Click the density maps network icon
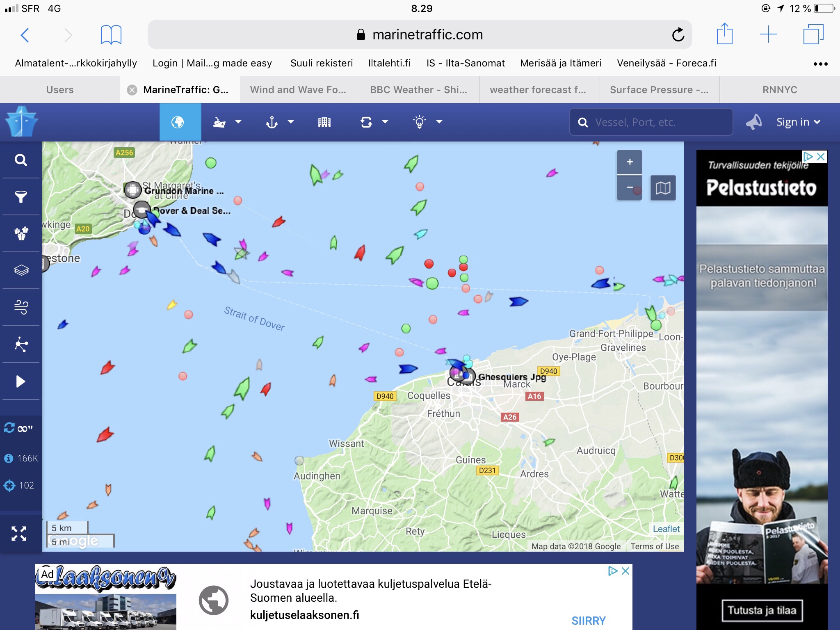This screenshot has height=630, width=840. [21, 344]
